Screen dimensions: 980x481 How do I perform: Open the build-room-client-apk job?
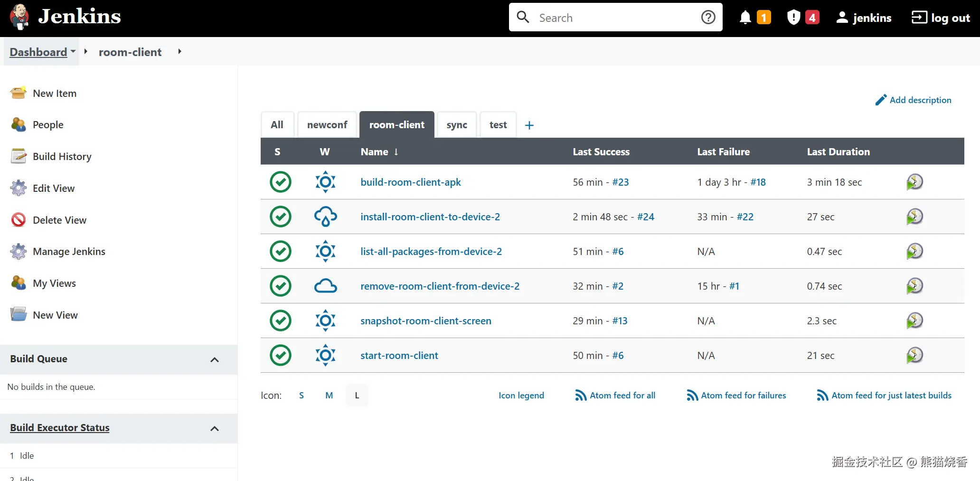[411, 182]
